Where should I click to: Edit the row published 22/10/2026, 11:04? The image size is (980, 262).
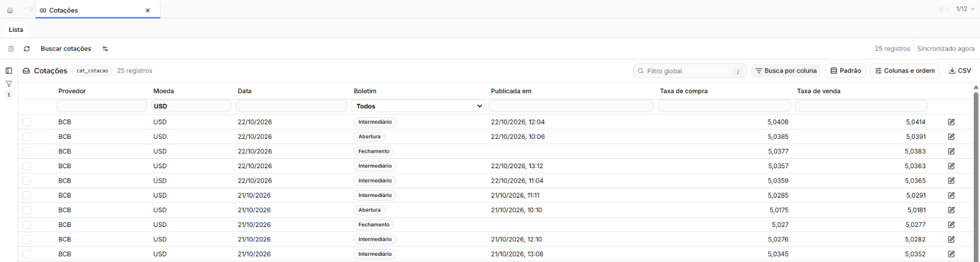pyautogui.click(x=951, y=181)
